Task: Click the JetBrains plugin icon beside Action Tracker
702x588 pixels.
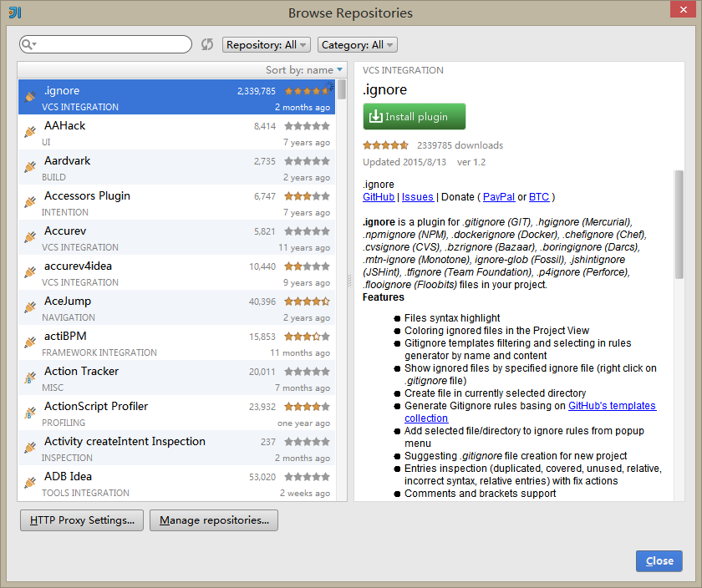Action: [30, 378]
